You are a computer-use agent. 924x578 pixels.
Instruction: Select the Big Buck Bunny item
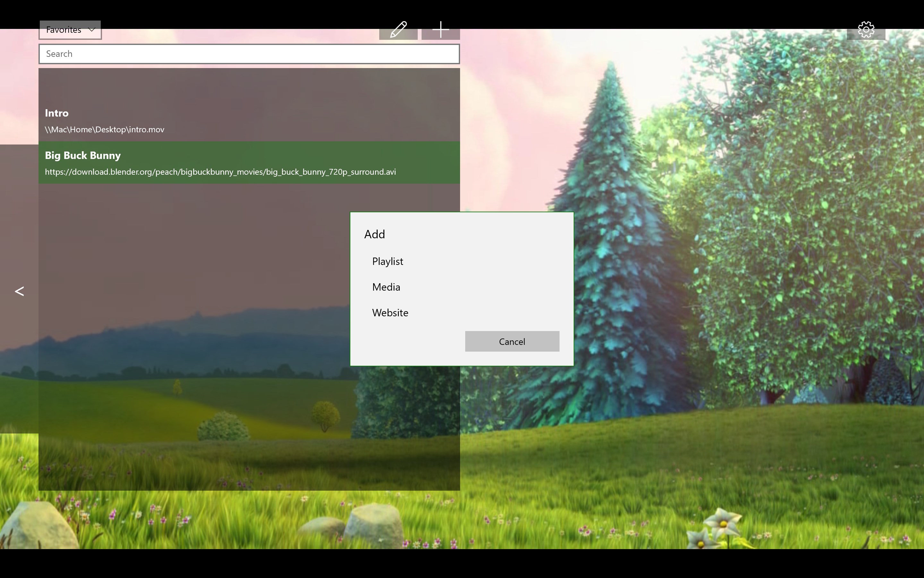pyautogui.click(x=249, y=163)
